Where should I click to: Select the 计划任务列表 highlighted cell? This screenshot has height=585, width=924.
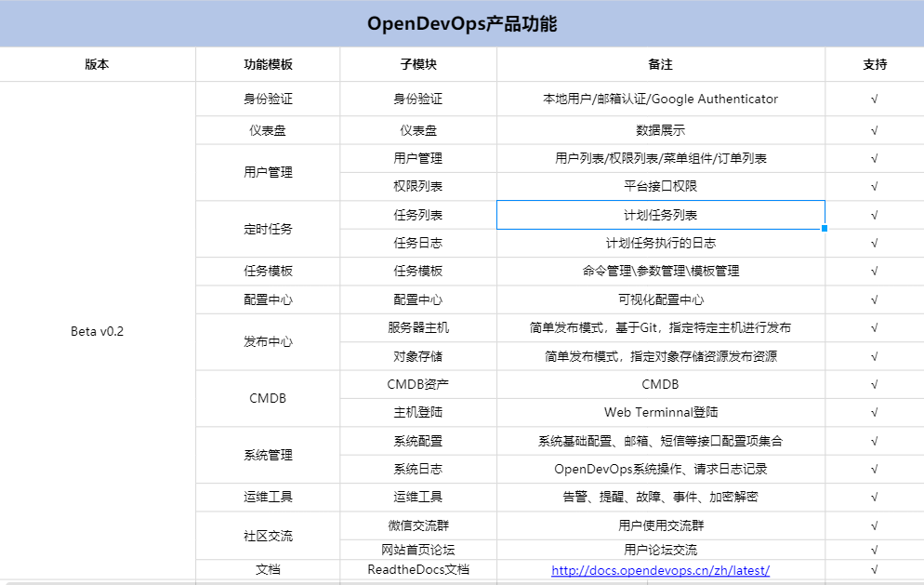[x=661, y=215]
